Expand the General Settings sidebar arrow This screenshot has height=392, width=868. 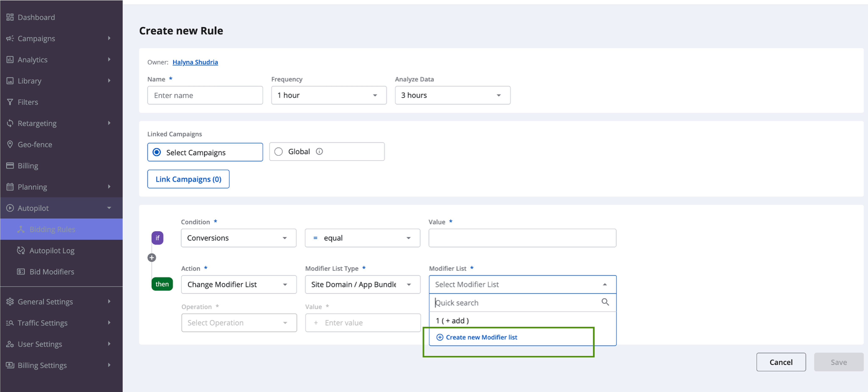[x=109, y=301]
